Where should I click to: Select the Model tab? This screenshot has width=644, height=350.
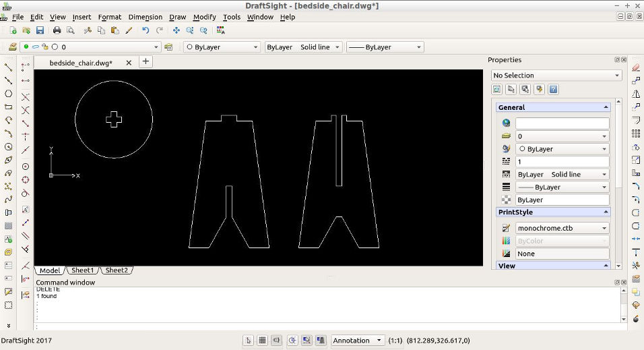(x=50, y=270)
